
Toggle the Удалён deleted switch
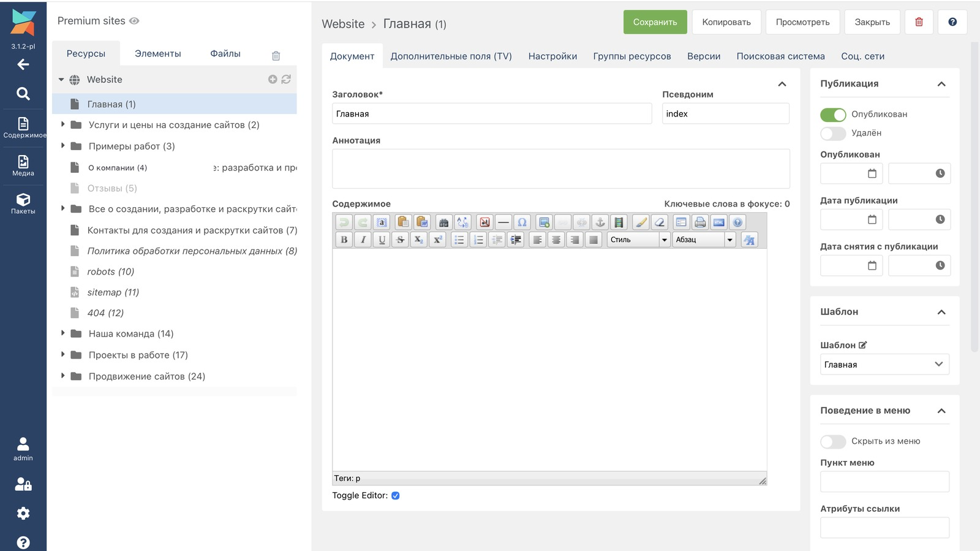point(833,133)
